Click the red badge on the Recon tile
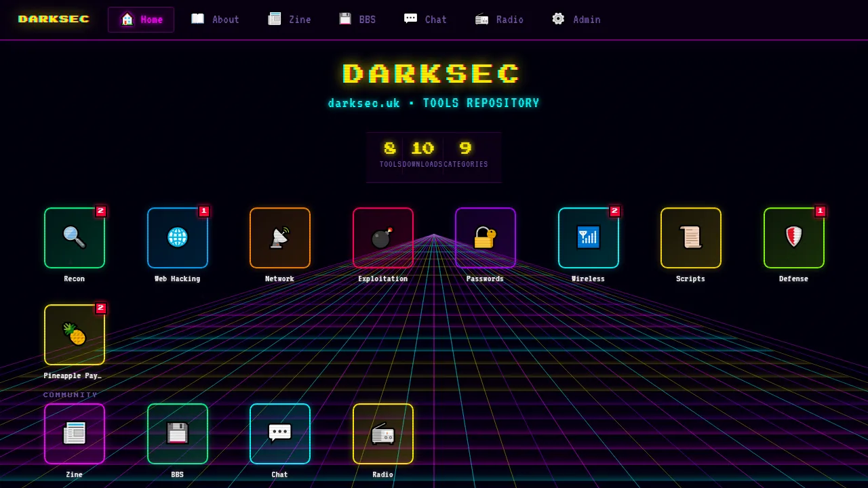Image resolution: width=868 pixels, height=488 pixels. 100,211
